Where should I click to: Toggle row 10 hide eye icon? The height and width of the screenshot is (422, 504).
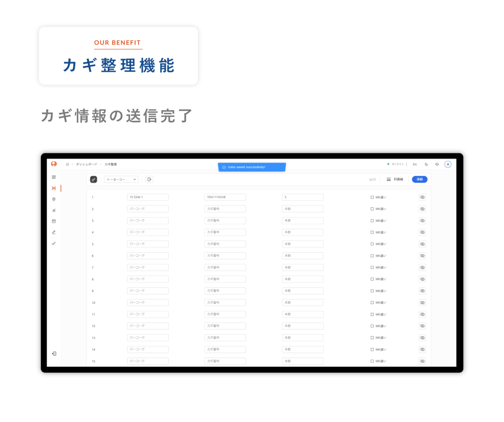[x=422, y=303]
